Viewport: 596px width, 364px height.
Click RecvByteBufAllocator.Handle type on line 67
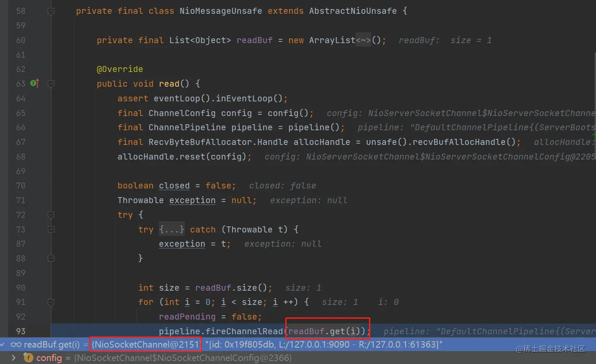point(218,142)
